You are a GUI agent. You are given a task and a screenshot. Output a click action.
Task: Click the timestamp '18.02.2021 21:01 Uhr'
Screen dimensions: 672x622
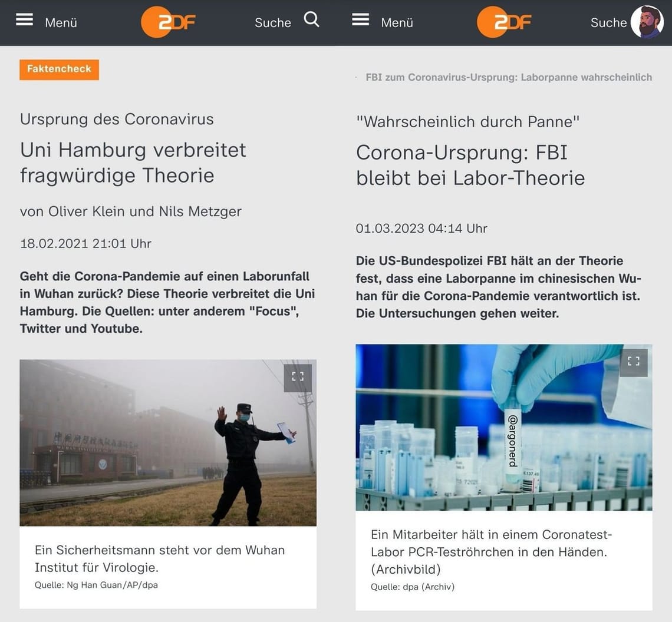point(85,243)
